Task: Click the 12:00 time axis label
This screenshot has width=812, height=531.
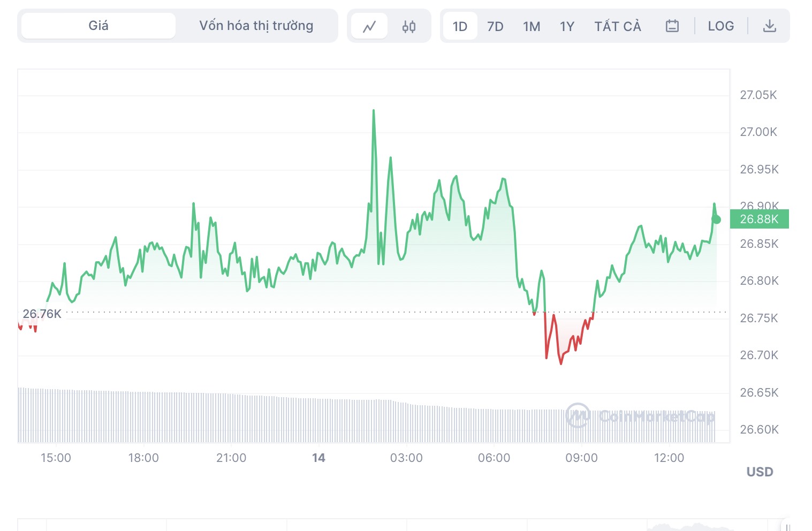Action: click(669, 458)
